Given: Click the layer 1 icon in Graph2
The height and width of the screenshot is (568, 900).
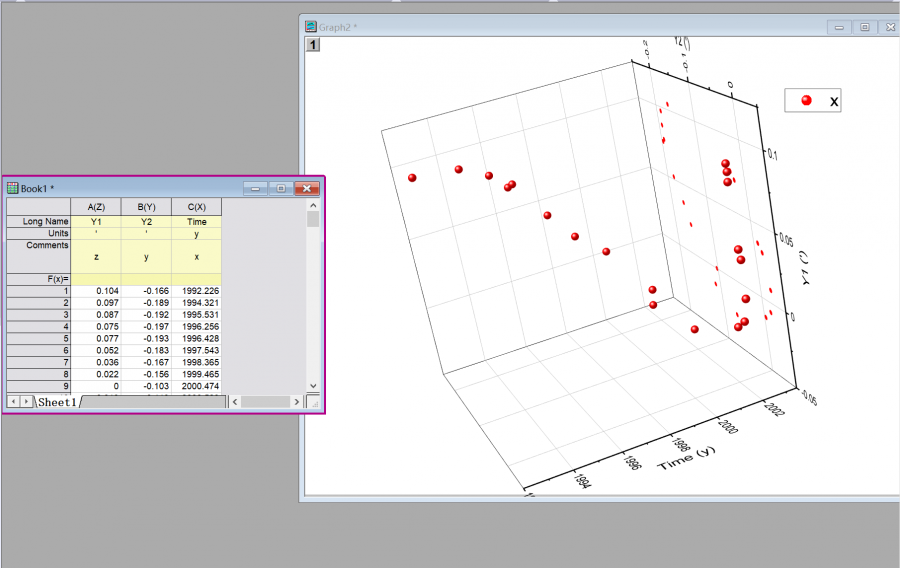Looking at the screenshot, I should pos(313,45).
